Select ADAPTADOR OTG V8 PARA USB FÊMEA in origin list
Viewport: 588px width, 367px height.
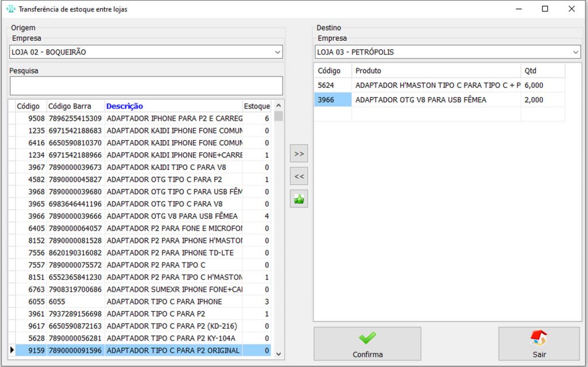coord(172,216)
